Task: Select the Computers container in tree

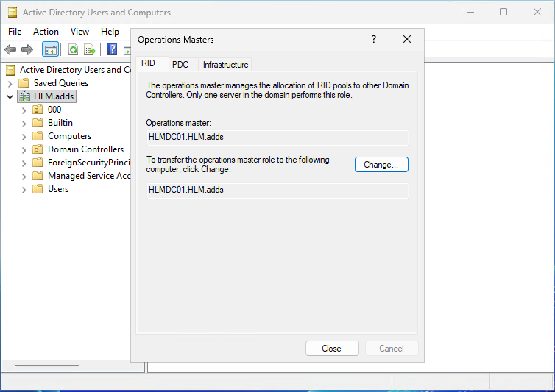Action: 69,136
